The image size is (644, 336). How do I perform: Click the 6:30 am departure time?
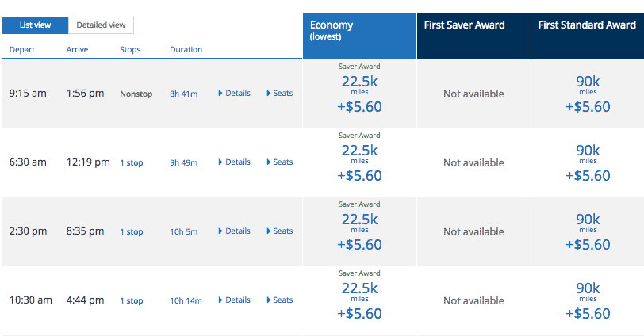[28, 162]
